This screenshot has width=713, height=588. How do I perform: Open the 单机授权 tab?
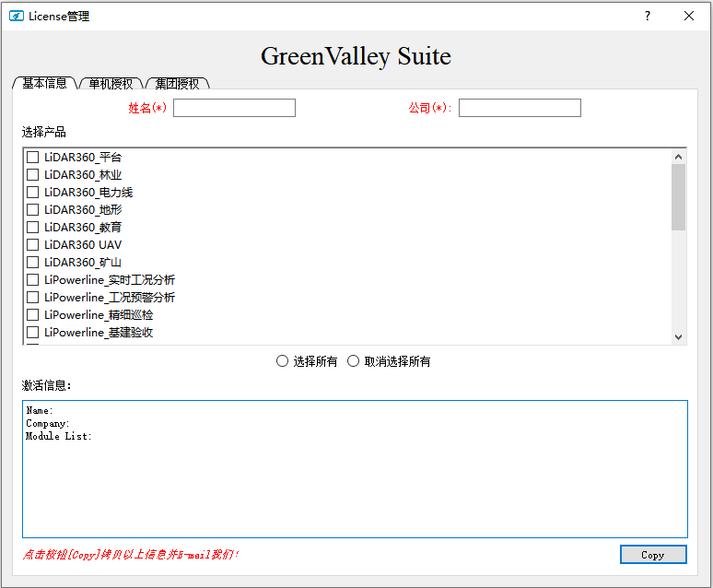pyautogui.click(x=111, y=84)
